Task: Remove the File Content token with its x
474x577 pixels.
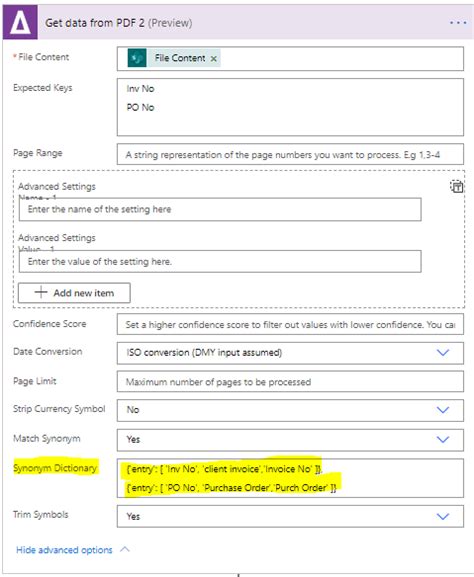Action: [x=213, y=59]
